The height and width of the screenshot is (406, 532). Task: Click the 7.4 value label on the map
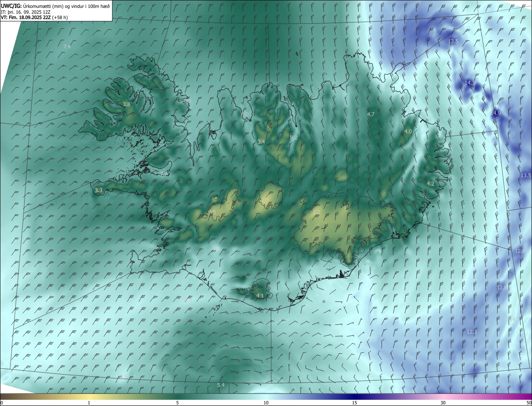pos(67,47)
